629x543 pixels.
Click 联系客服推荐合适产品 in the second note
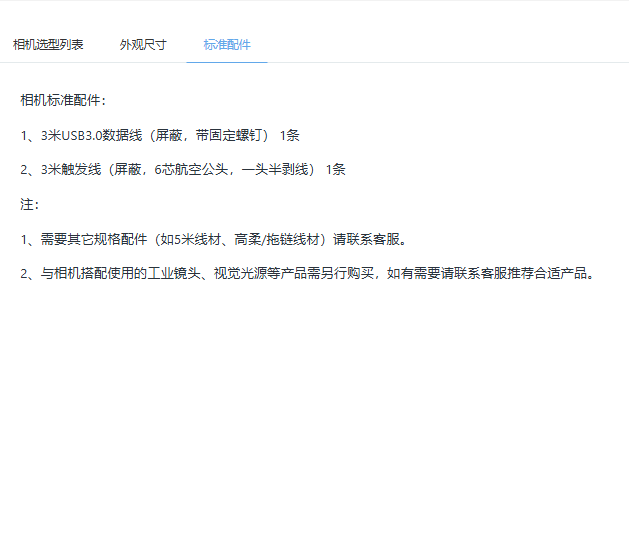tap(521, 274)
